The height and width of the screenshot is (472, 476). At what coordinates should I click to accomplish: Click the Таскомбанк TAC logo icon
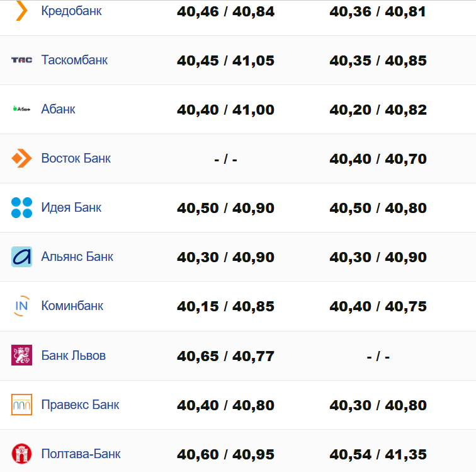click(21, 60)
